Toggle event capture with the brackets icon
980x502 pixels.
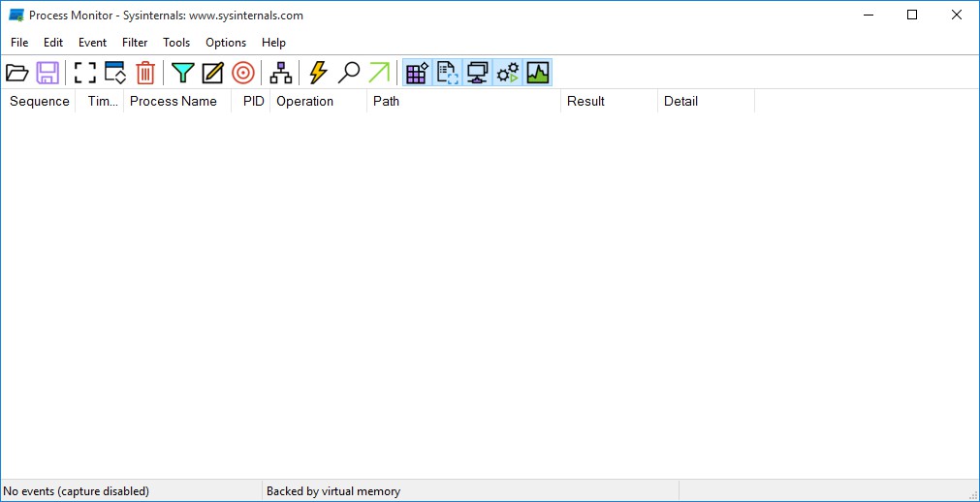85,73
